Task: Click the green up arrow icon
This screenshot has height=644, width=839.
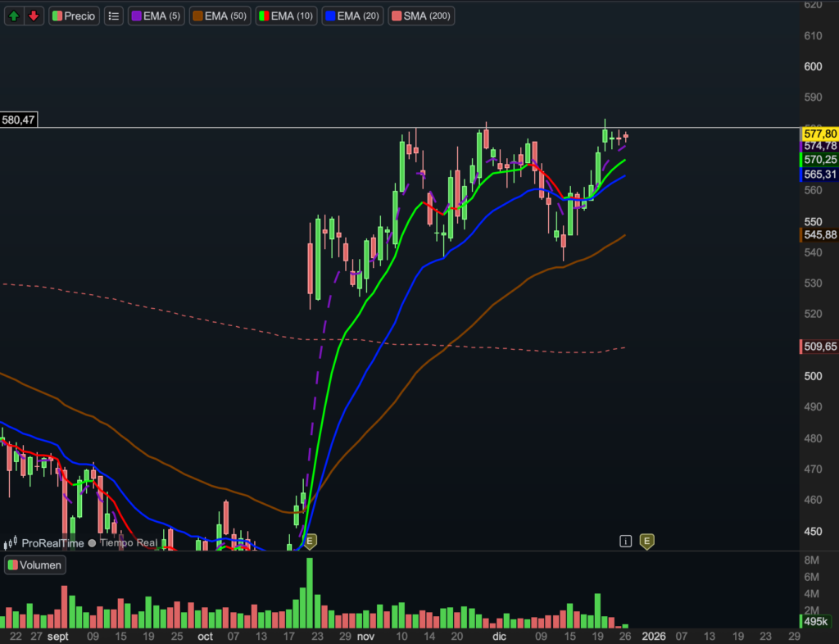Action: (x=14, y=16)
